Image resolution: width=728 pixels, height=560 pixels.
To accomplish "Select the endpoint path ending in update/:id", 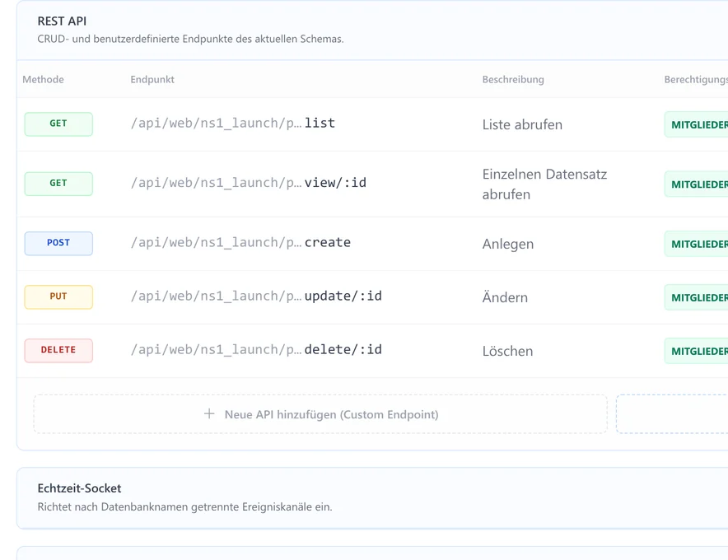I will [x=256, y=296].
